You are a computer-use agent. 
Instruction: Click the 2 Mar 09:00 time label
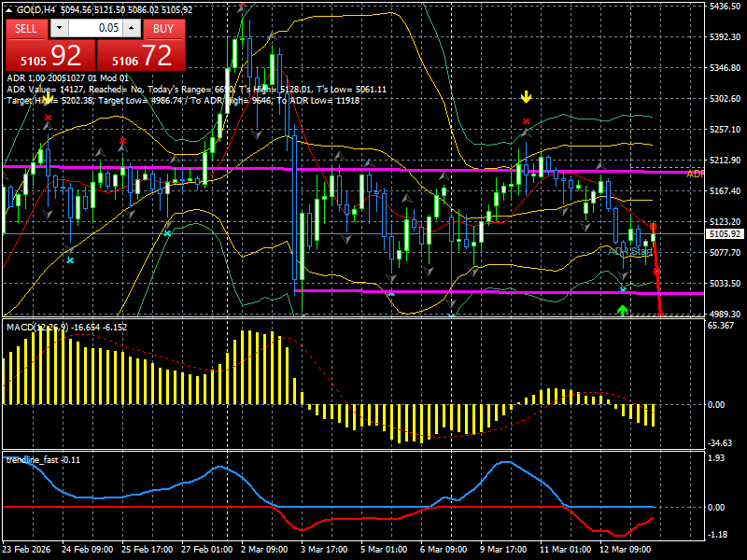click(264, 550)
